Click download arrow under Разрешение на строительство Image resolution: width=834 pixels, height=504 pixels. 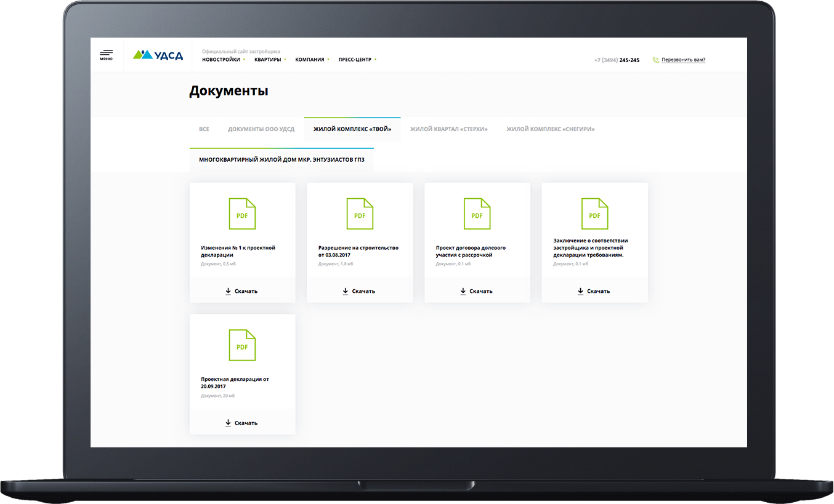346,291
